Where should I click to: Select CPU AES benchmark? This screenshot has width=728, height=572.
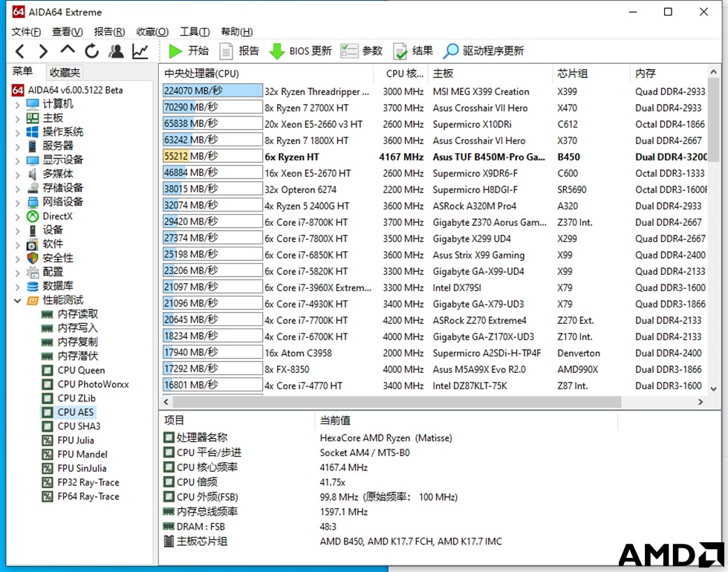76,412
